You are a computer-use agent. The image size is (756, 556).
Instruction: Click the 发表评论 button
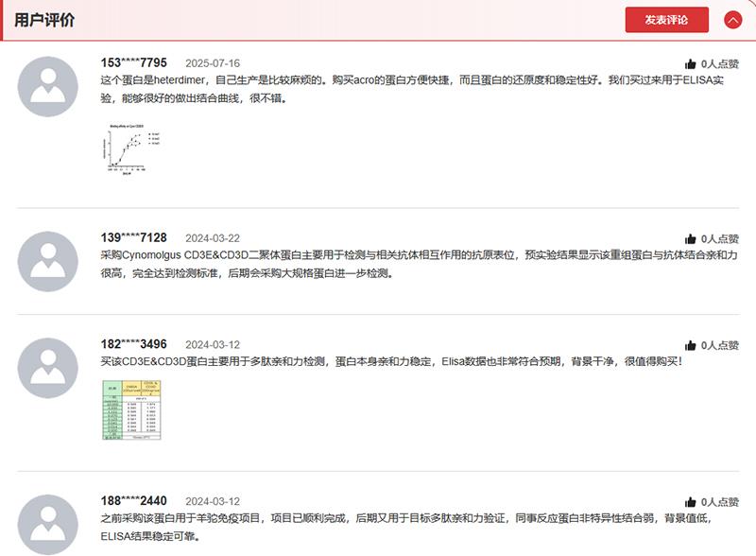(666, 20)
